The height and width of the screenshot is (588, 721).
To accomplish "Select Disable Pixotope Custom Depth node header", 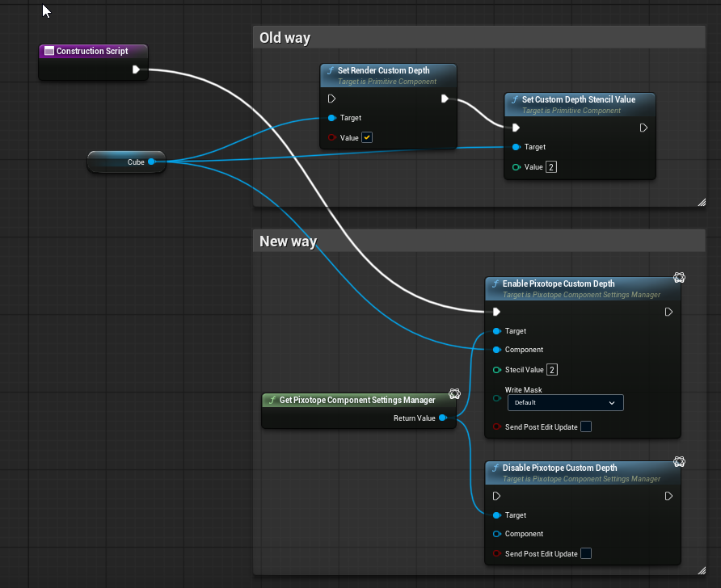I will click(582, 473).
